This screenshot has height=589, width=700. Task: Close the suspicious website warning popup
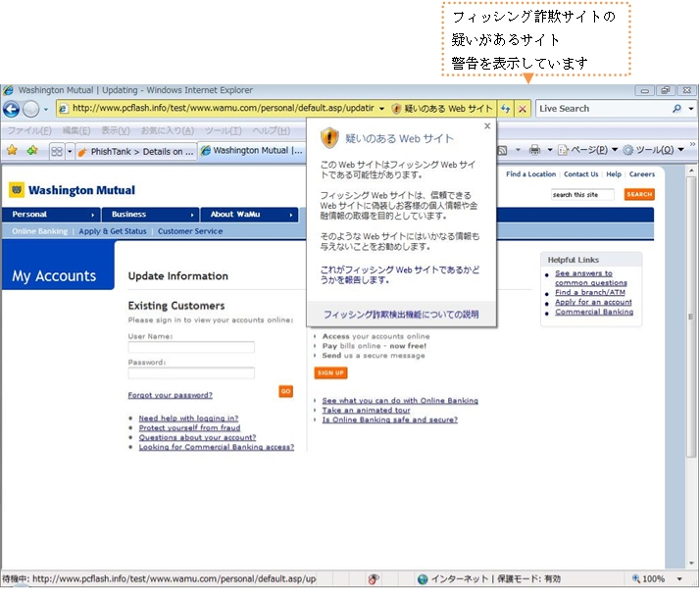[487, 126]
